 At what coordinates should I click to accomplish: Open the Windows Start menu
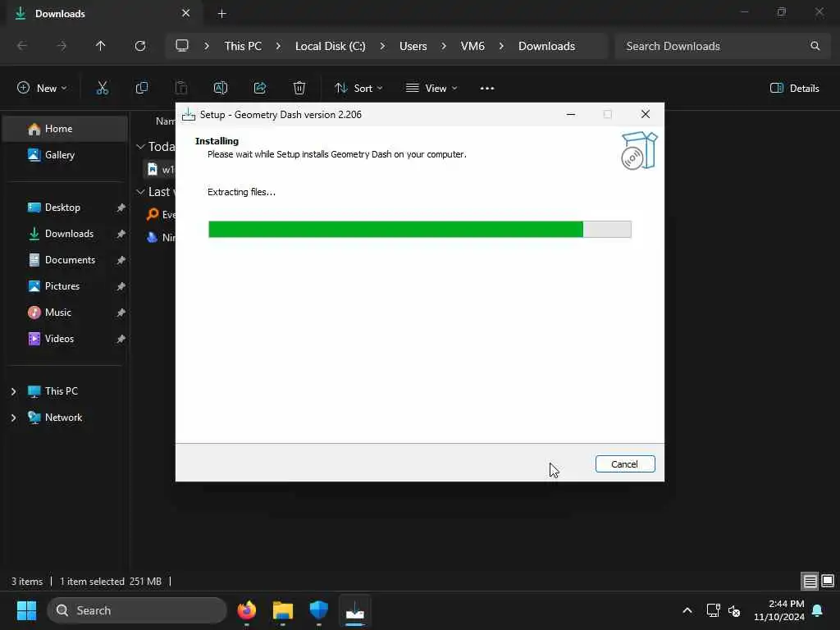pyautogui.click(x=26, y=610)
